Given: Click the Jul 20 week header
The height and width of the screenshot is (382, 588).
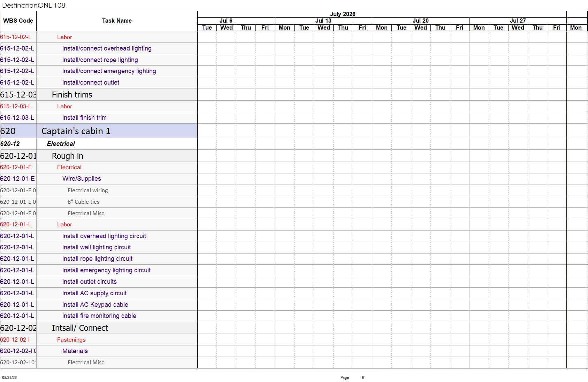Looking at the screenshot, I should pyautogui.click(x=420, y=21).
